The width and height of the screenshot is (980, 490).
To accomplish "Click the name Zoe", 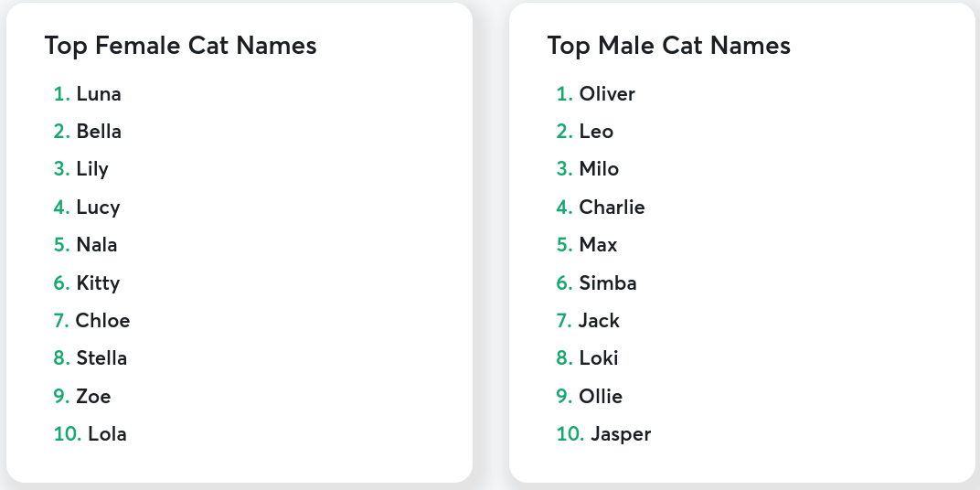I will click(93, 396).
